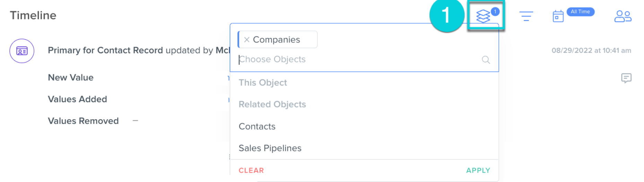Select Contacts from related objects list

(x=257, y=126)
